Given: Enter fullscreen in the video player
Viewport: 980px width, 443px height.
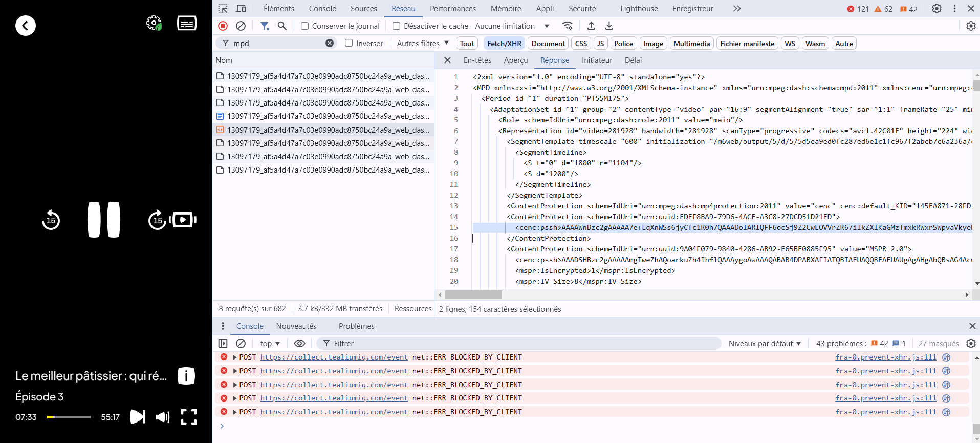Looking at the screenshot, I should pyautogui.click(x=189, y=417).
